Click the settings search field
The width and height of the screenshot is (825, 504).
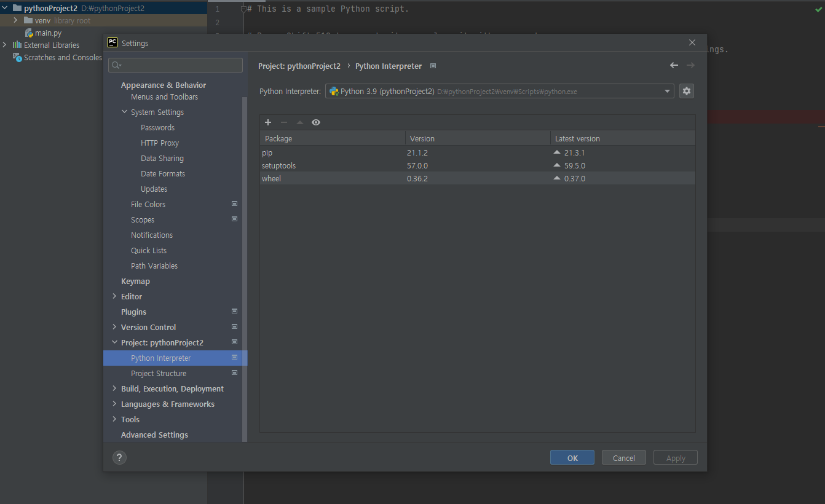point(175,65)
